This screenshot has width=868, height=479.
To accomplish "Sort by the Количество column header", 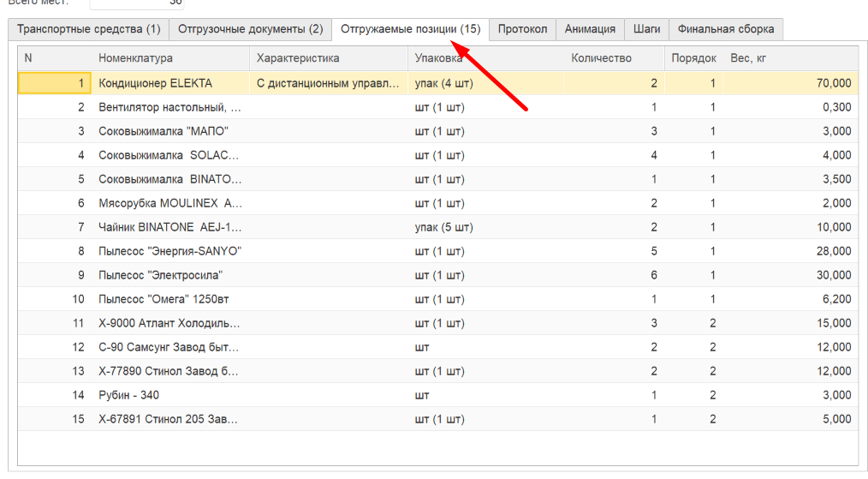I will click(x=615, y=58).
